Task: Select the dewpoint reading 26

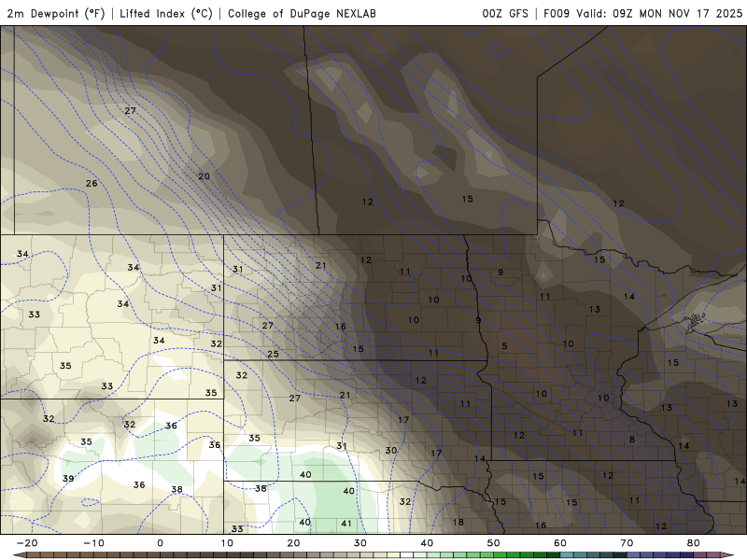Action: point(92,183)
